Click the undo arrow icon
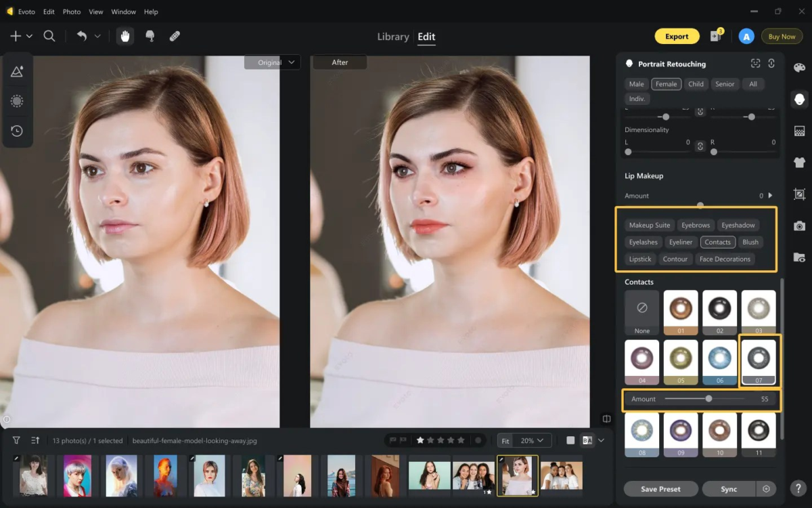This screenshot has width=812, height=508. (82, 37)
